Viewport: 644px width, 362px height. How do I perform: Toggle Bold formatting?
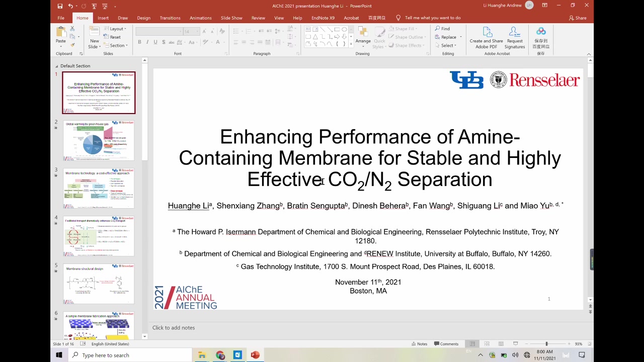pos(139,42)
